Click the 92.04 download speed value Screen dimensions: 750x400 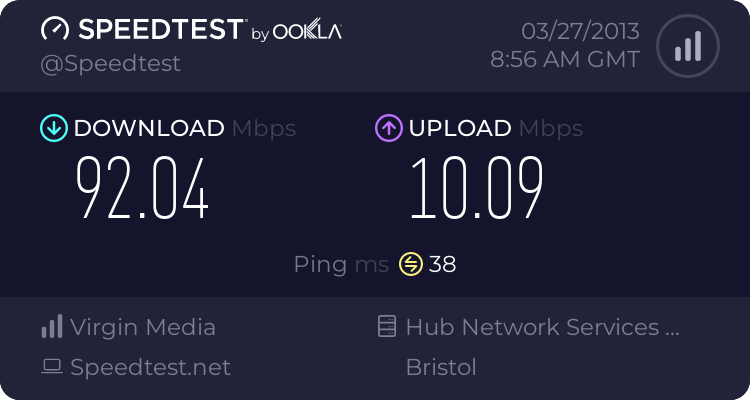(x=143, y=189)
